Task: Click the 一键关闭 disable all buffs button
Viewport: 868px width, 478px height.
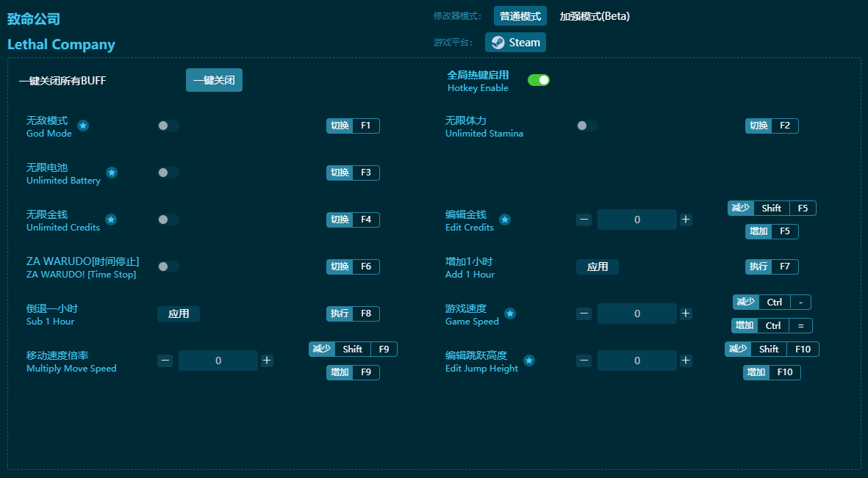Action: point(214,80)
